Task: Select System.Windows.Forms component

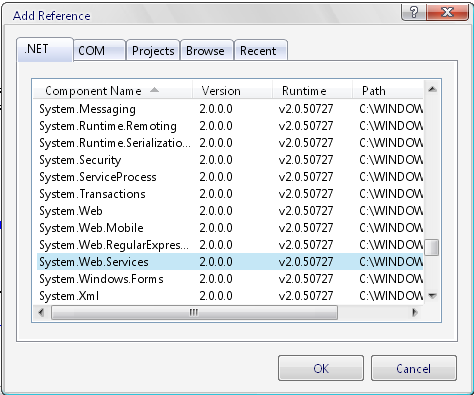Action: pyautogui.click(x=230, y=279)
